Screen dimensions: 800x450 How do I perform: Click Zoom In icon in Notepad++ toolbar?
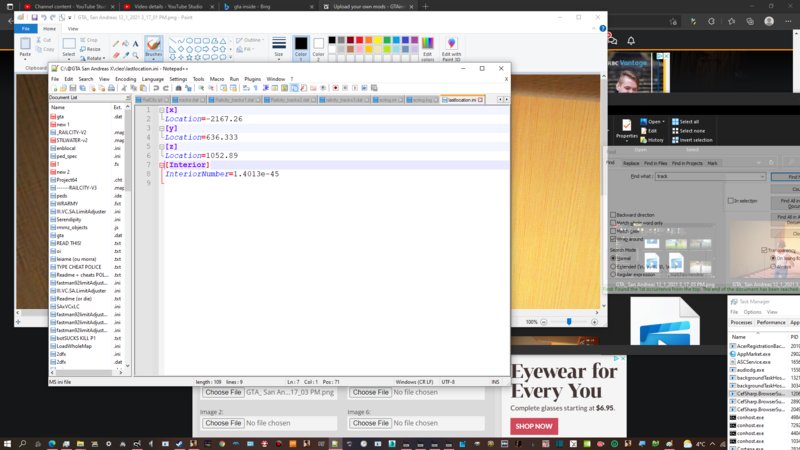[201, 88]
